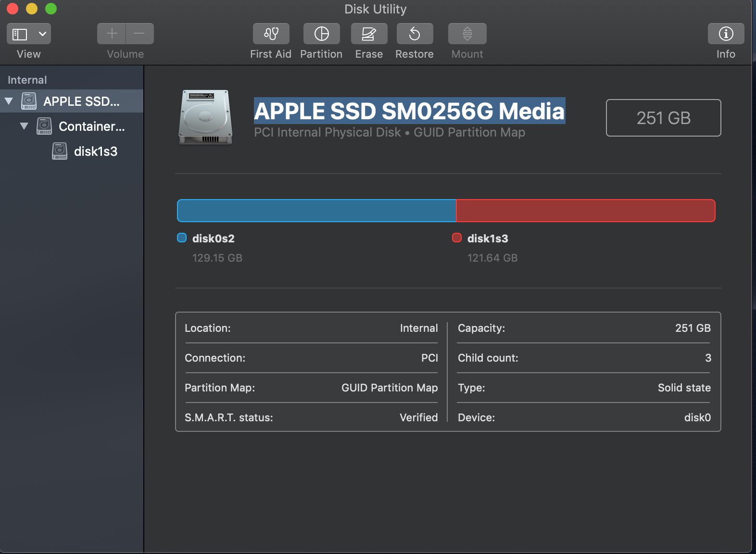Screen dimensions: 756x554
Task: Click the 251 GB capacity box
Action: 663,118
